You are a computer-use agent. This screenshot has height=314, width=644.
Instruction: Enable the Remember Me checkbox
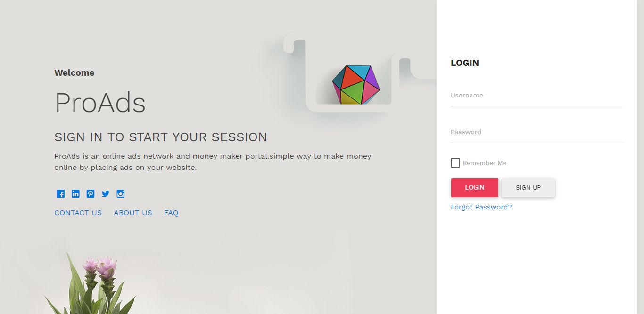click(455, 163)
